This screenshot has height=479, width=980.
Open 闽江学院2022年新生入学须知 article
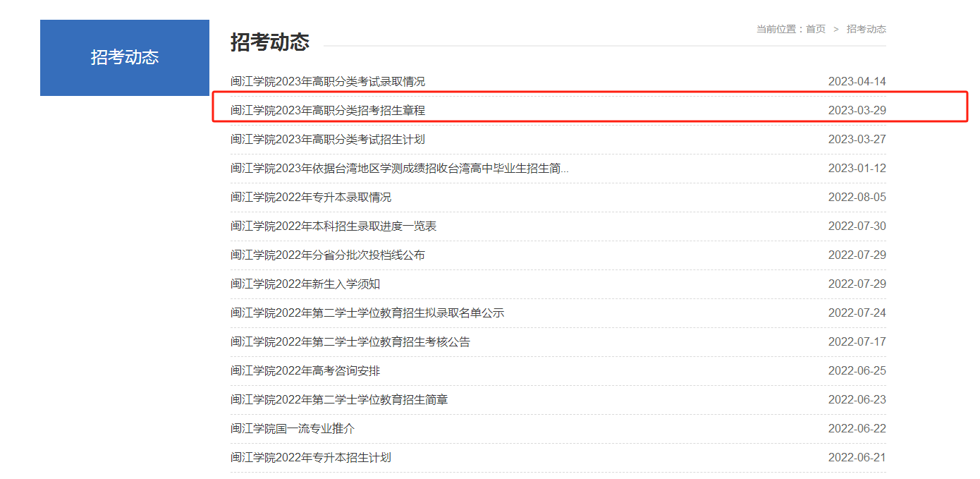tap(305, 284)
